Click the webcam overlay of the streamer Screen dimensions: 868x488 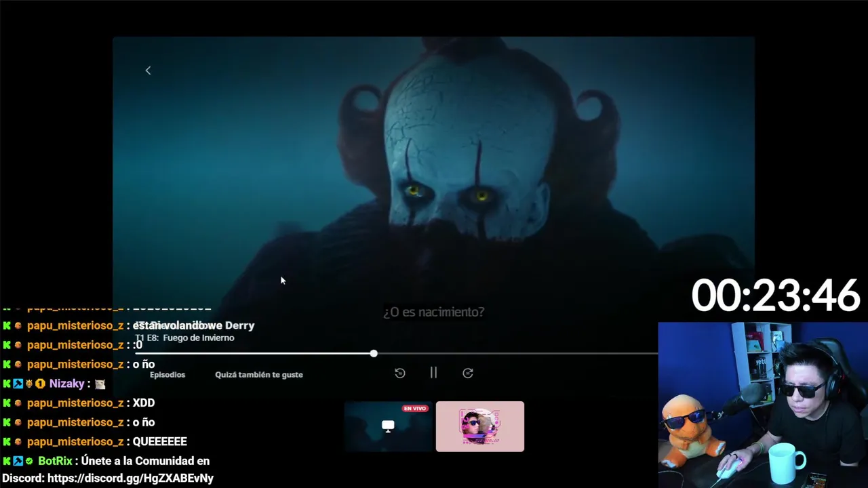coord(763,405)
